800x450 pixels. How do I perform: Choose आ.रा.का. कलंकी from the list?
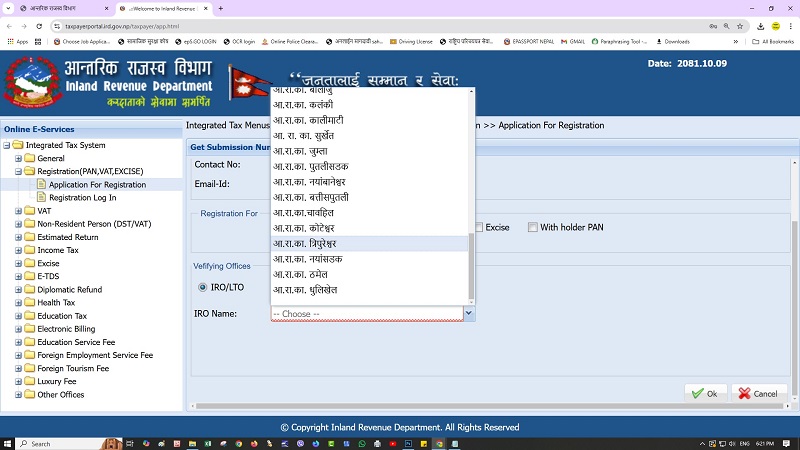[369, 105]
